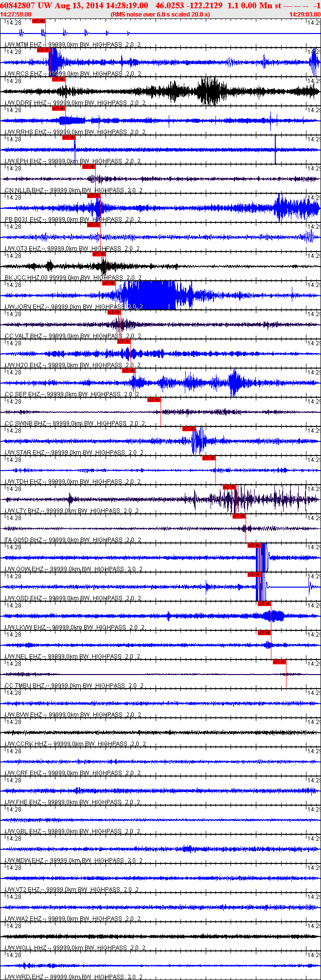Click the 'UW.GBL EHZ' station label
The height and width of the screenshot is (980, 321).
point(23,831)
